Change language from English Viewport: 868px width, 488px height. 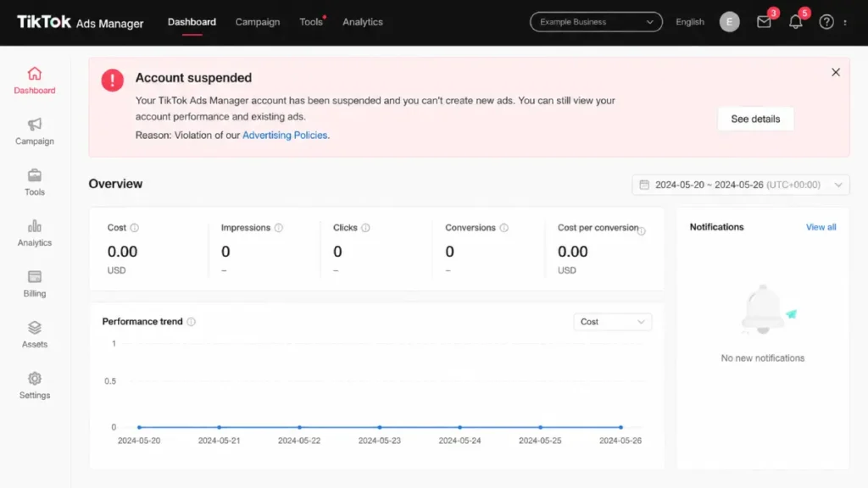click(690, 22)
